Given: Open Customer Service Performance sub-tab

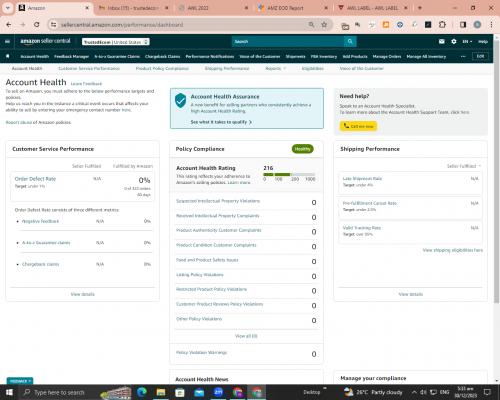Looking at the screenshot, I should [89, 68].
